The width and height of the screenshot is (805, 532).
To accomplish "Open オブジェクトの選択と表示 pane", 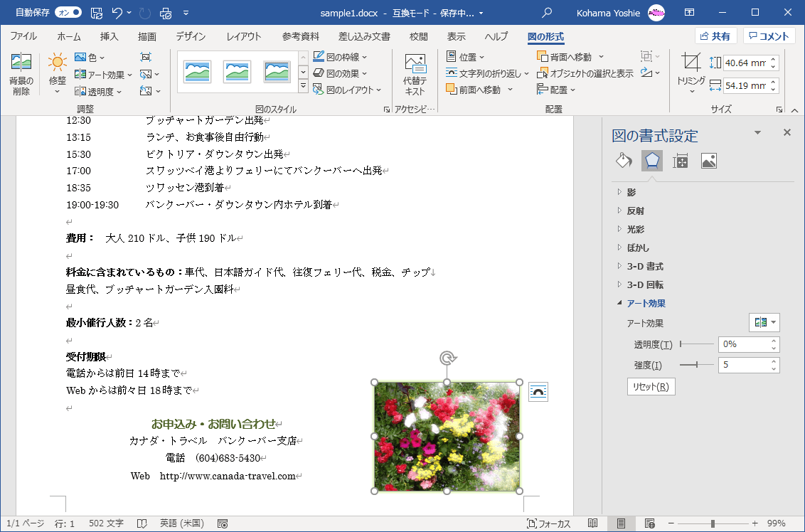I will pos(585,73).
